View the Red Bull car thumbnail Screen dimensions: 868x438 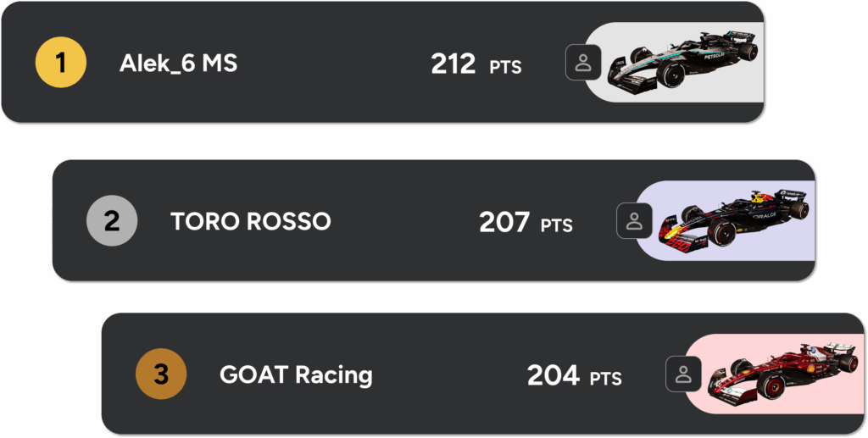tap(734, 220)
